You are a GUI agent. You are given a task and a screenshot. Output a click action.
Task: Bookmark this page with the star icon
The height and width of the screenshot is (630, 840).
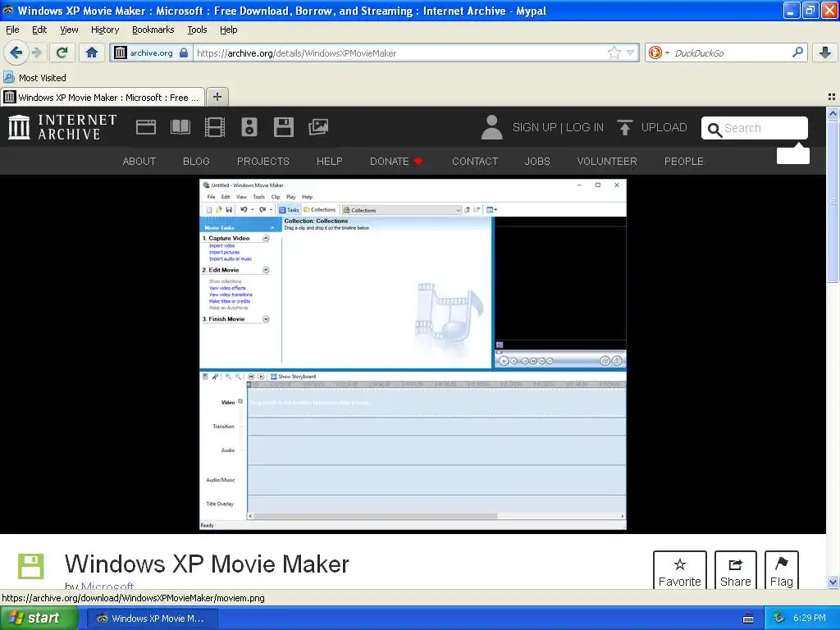pyautogui.click(x=614, y=52)
